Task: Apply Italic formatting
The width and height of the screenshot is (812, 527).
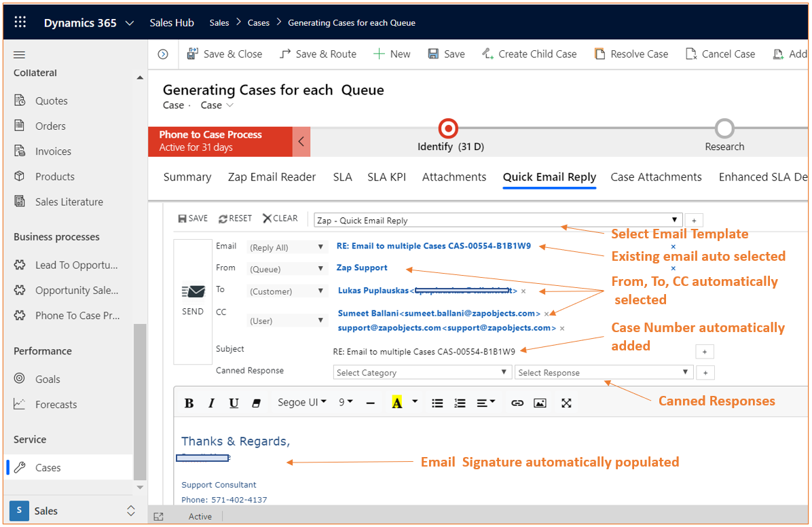Action: pos(211,403)
